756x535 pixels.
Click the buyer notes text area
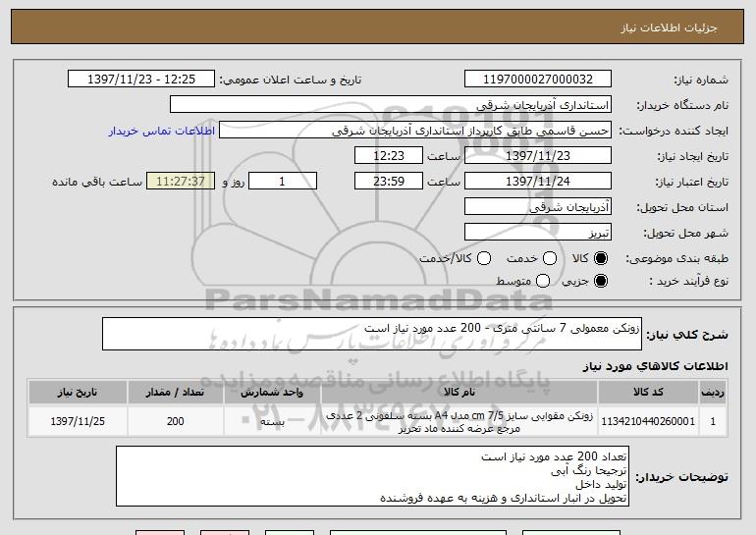tap(372, 476)
